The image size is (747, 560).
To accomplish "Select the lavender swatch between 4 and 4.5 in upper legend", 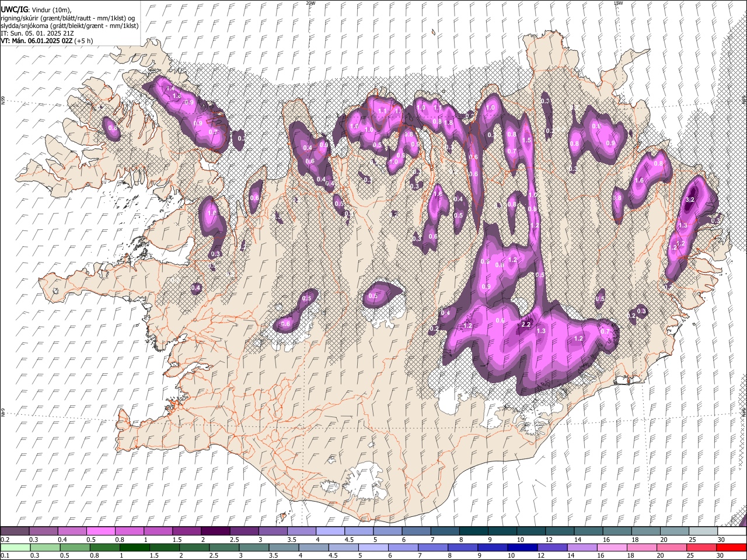I will pos(330,531).
